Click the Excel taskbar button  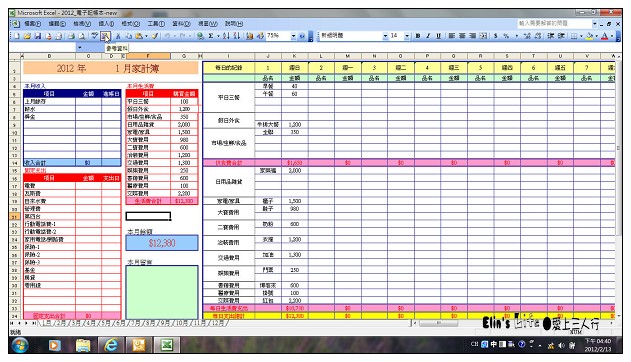167,345
